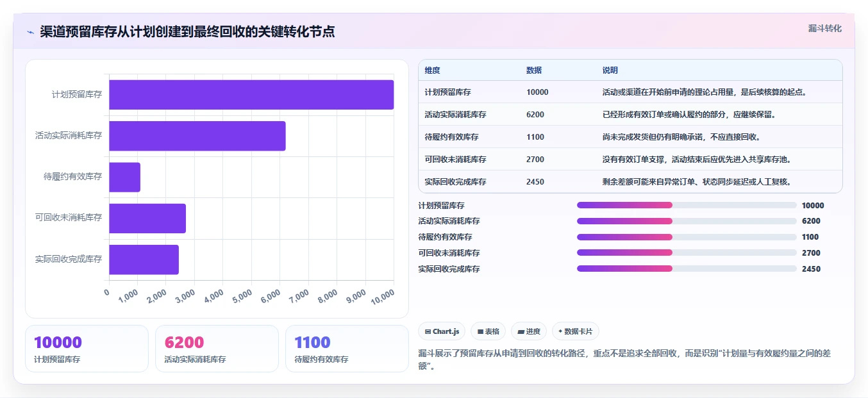This screenshot has width=868, height=398.
Task: Select the 进度 tag chip
Action: 529,331
